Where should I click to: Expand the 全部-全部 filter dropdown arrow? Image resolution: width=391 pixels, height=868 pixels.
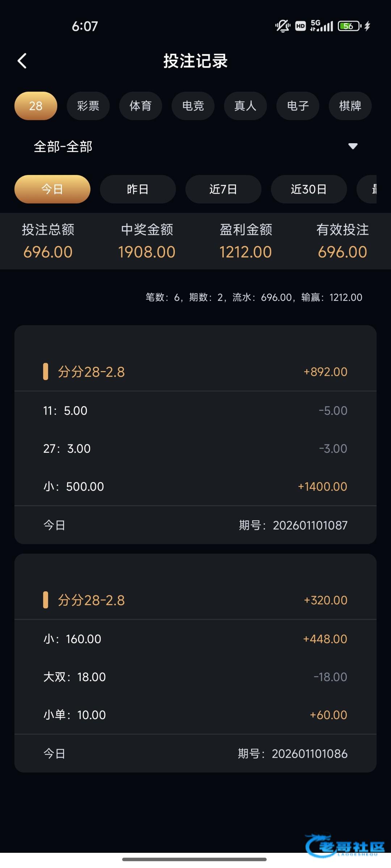click(353, 146)
